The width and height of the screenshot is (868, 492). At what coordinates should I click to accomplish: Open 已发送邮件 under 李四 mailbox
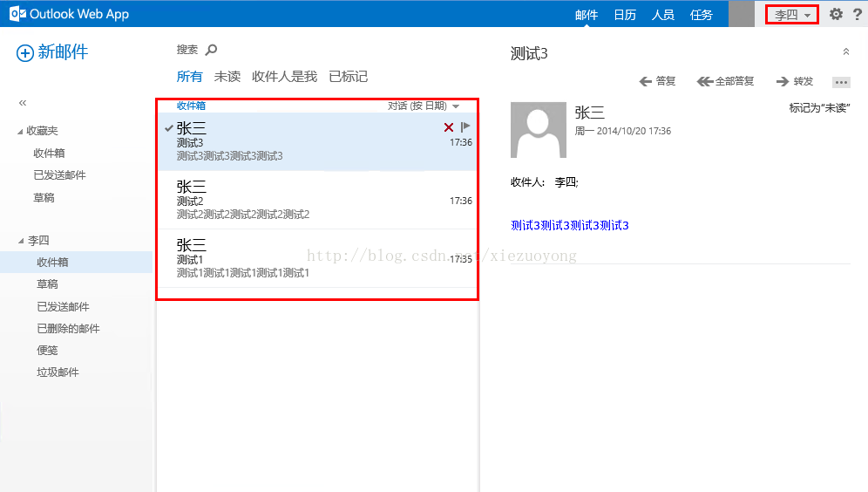63,306
